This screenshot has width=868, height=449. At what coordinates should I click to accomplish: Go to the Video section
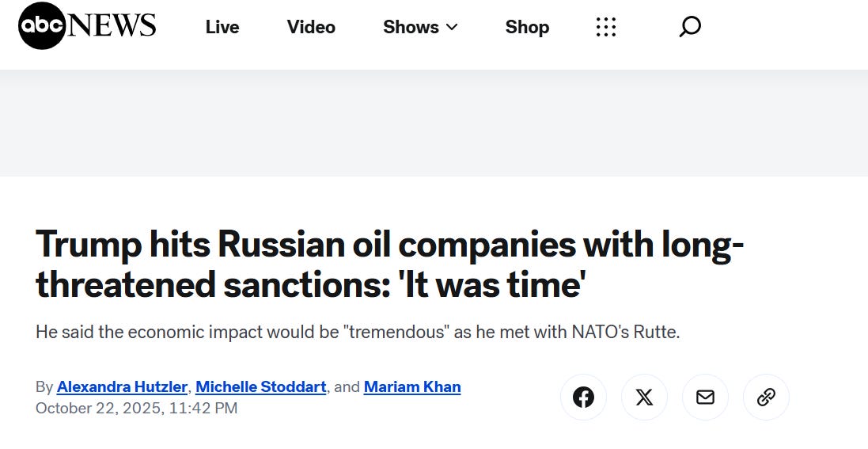click(x=311, y=27)
